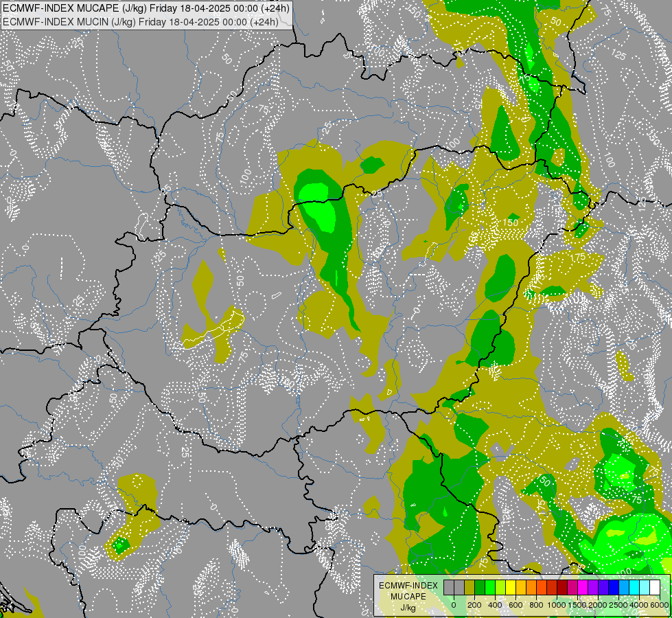Click the 4000 legend scale value

click(x=639, y=605)
